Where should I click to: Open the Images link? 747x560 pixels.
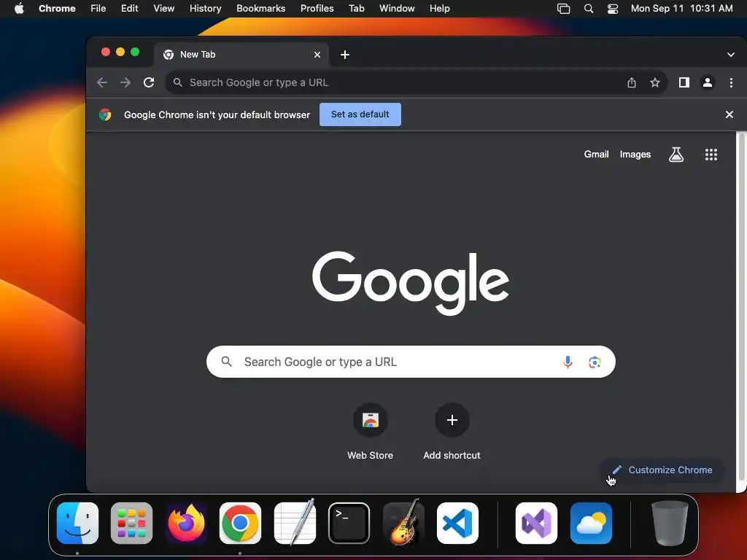pos(635,155)
